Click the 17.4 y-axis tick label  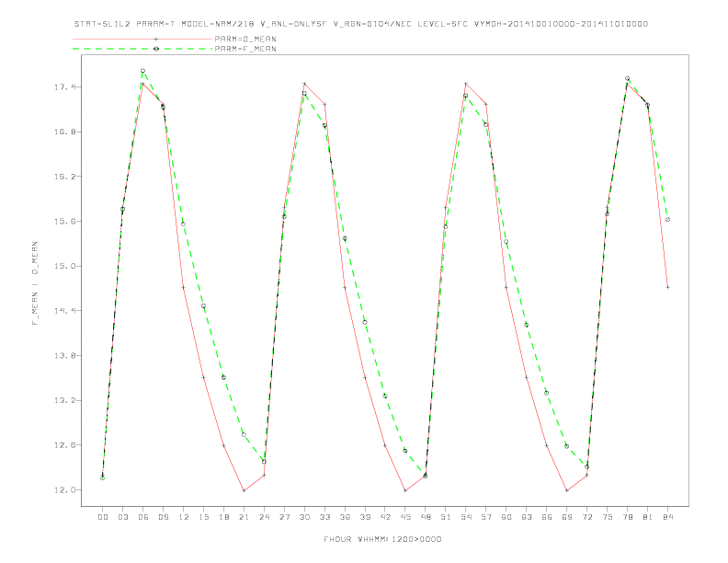(x=64, y=86)
